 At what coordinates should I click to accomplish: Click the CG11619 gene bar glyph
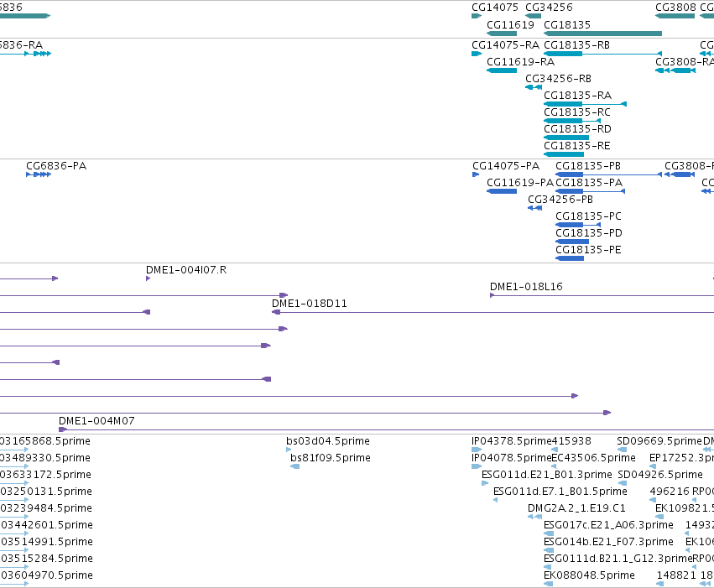pos(502,34)
